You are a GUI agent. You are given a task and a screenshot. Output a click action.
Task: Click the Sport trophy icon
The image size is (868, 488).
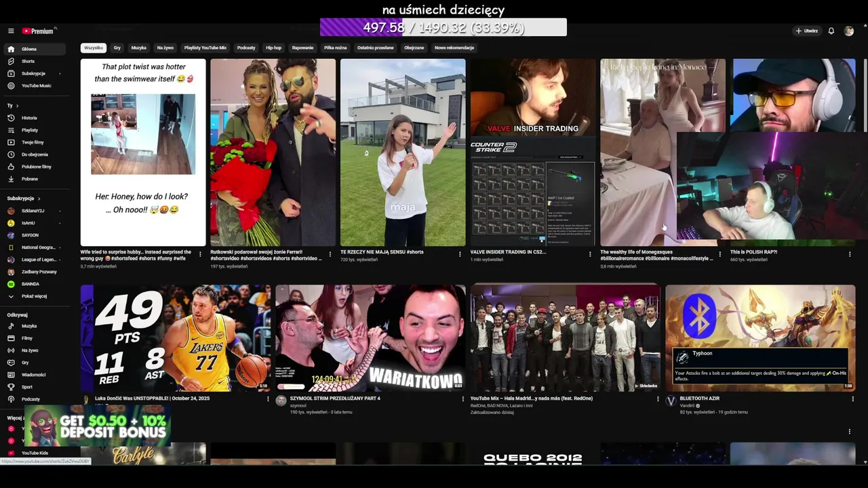[11, 387]
